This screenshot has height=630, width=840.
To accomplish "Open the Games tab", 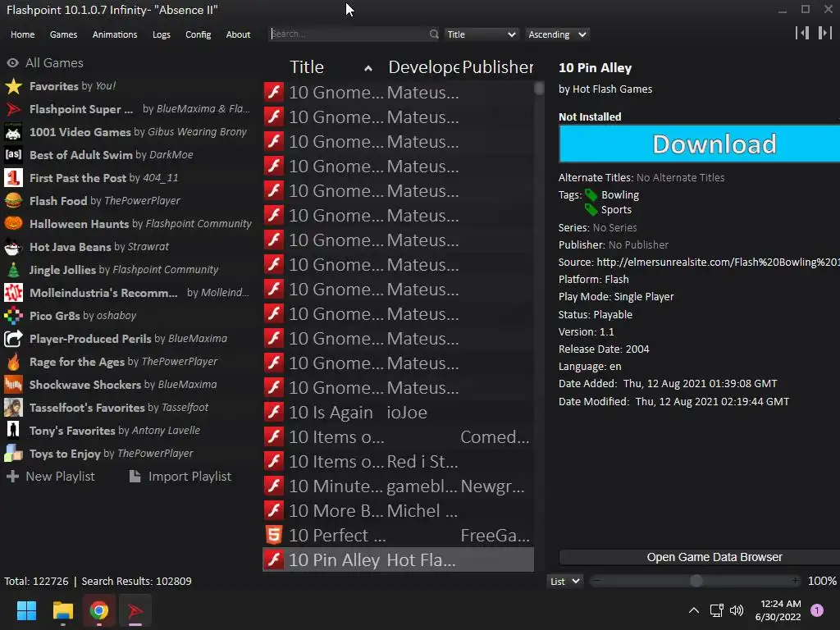I will [x=63, y=34].
